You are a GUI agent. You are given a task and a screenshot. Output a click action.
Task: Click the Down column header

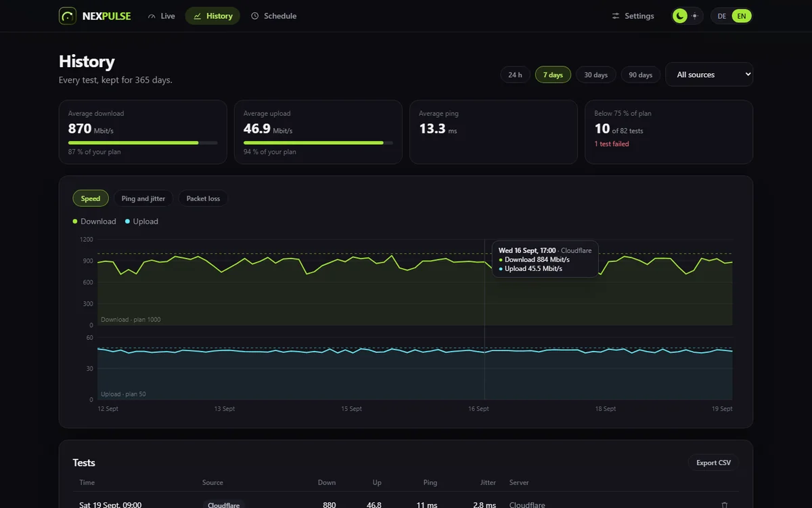click(327, 483)
